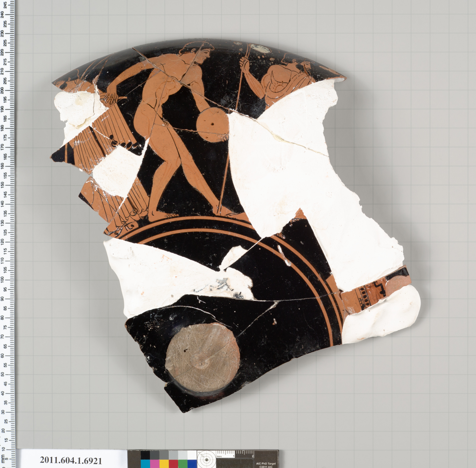Click the round discus held by the youth
This screenshot has width=476, height=468.
(x=213, y=125)
